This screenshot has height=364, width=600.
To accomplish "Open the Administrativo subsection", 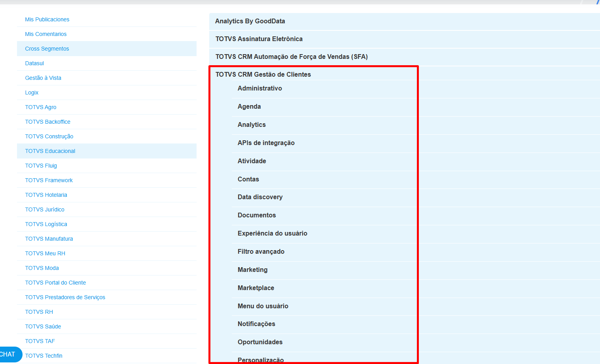I will pyautogui.click(x=260, y=89).
